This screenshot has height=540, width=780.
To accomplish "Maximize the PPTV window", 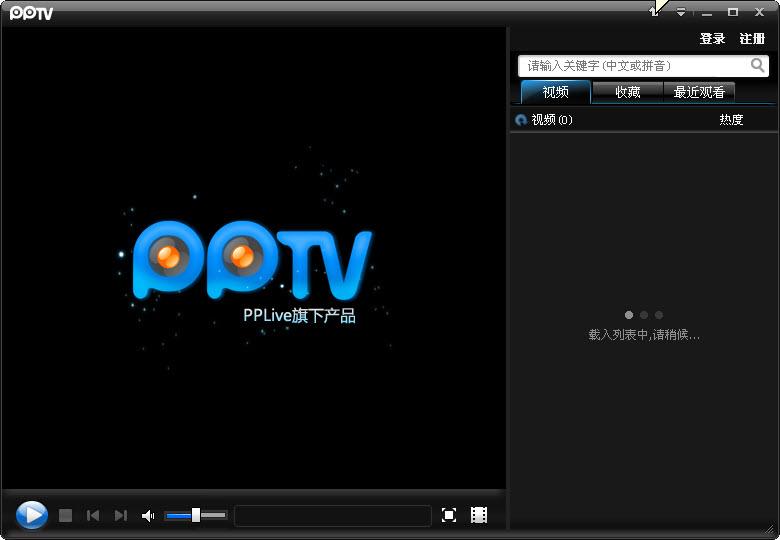I will [733, 12].
